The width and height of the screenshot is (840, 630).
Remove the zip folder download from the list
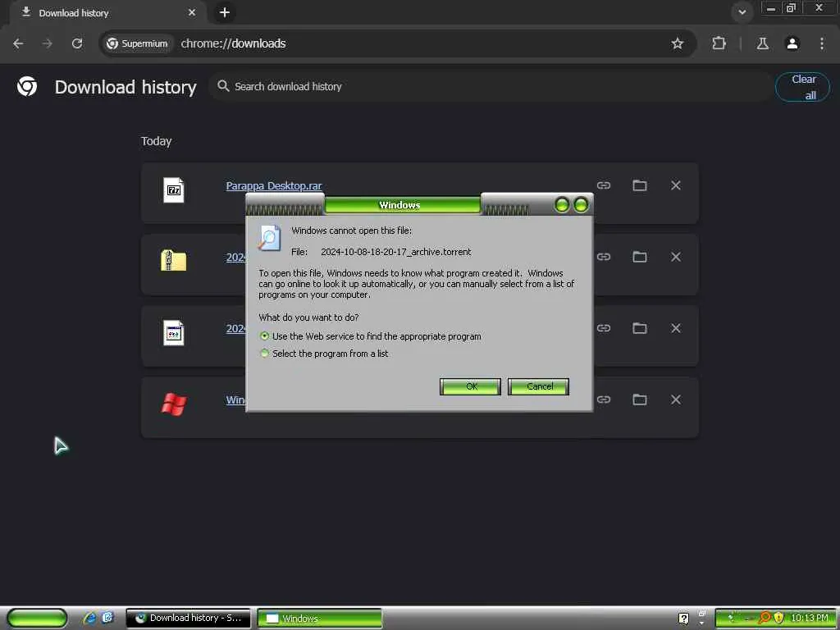point(676,257)
